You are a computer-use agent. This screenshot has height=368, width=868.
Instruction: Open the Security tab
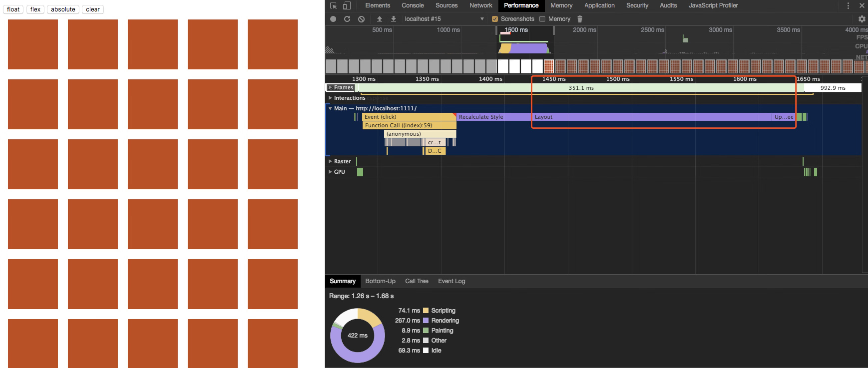pos(637,6)
